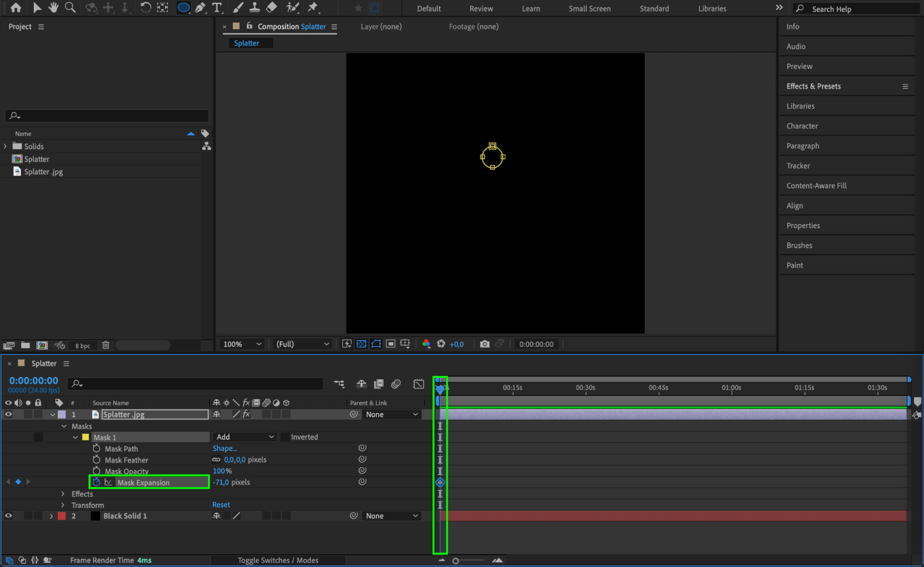This screenshot has height=567, width=924.
Task: Click Toggle Switches / Modes button
Action: (278, 560)
